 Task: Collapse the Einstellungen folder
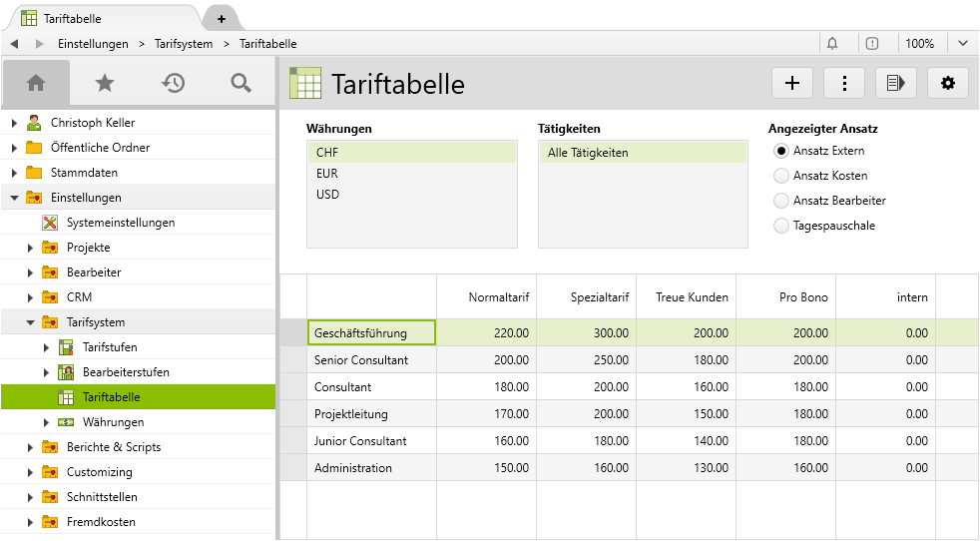[15, 198]
